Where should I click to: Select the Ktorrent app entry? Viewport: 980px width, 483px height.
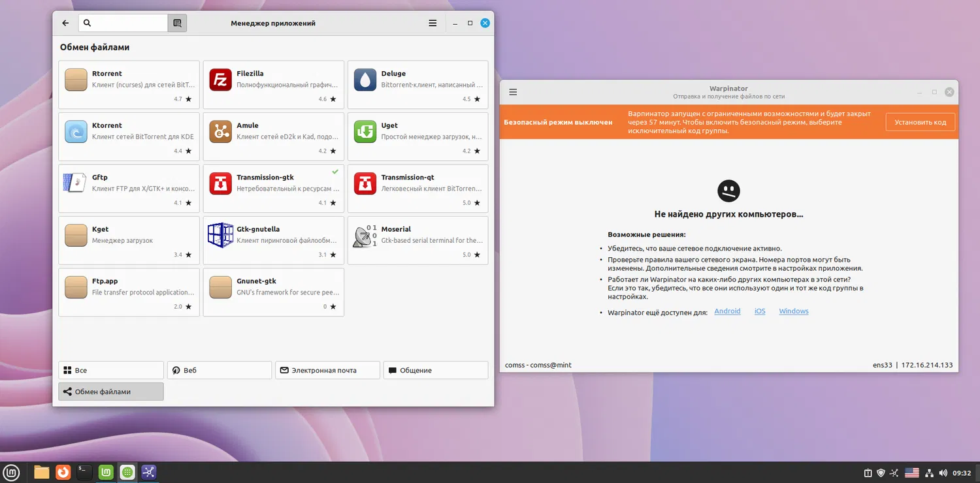click(x=129, y=136)
